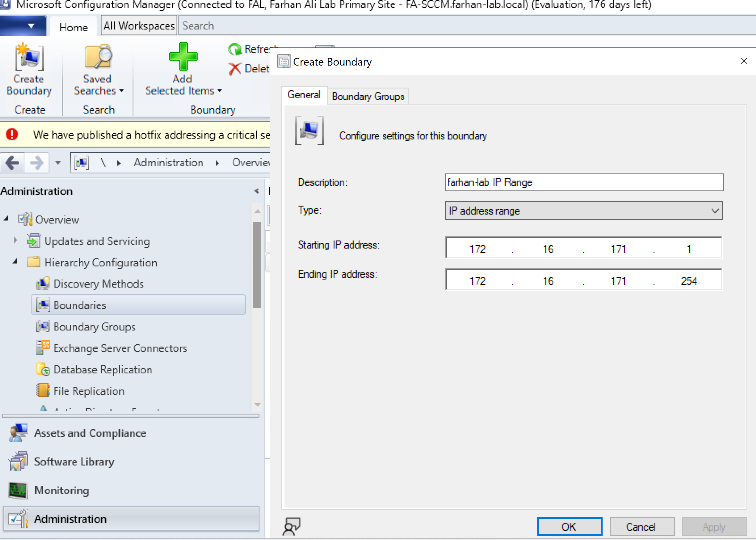Image resolution: width=756 pixels, height=540 pixels.
Task: Click the Description text field
Action: 584,183
